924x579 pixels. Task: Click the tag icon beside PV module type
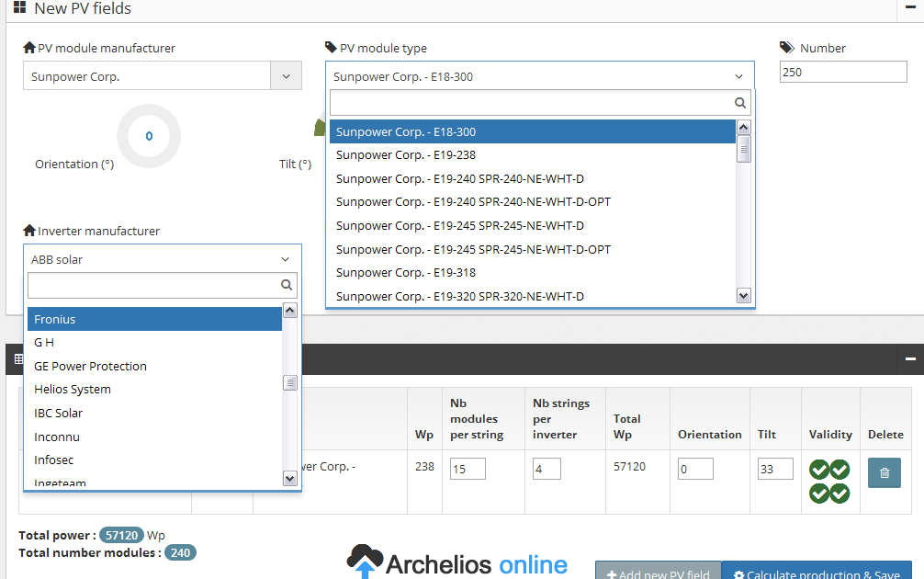click(x=332, y=47)
